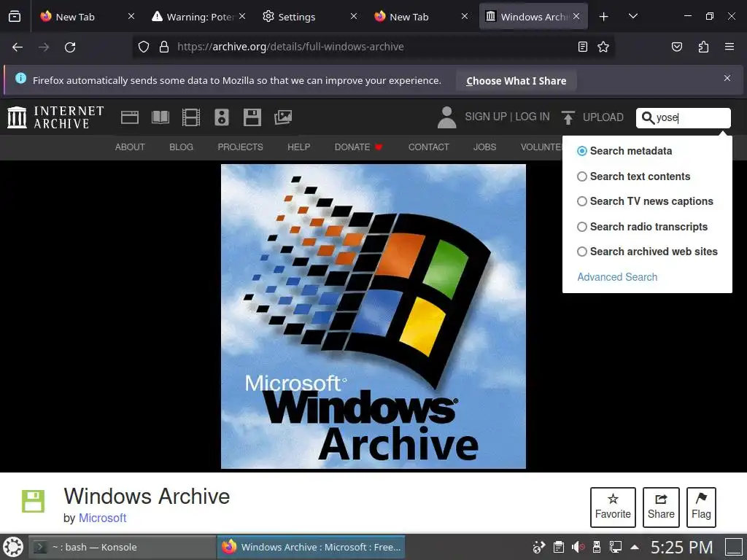Viewport: 747px width, 560px height.
Task: Open the BLOG menu item
Action: pyautogui.click(x=181, y=147)
